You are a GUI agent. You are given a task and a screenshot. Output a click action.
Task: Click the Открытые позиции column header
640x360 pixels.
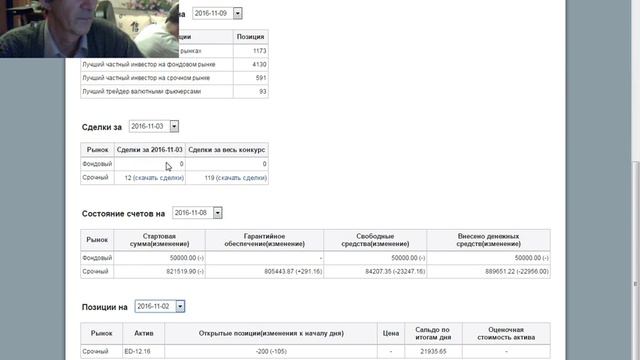tap(271, 333)
